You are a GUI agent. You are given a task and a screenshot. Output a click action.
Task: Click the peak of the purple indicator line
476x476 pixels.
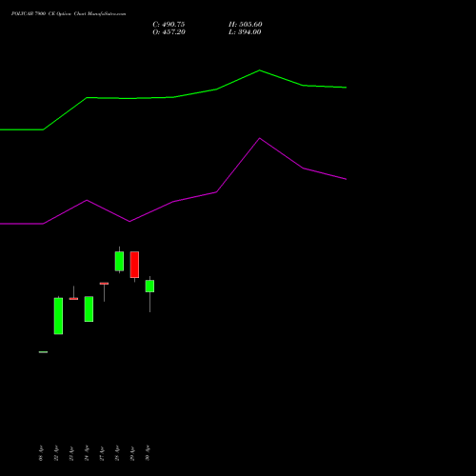tap(260, 138)
